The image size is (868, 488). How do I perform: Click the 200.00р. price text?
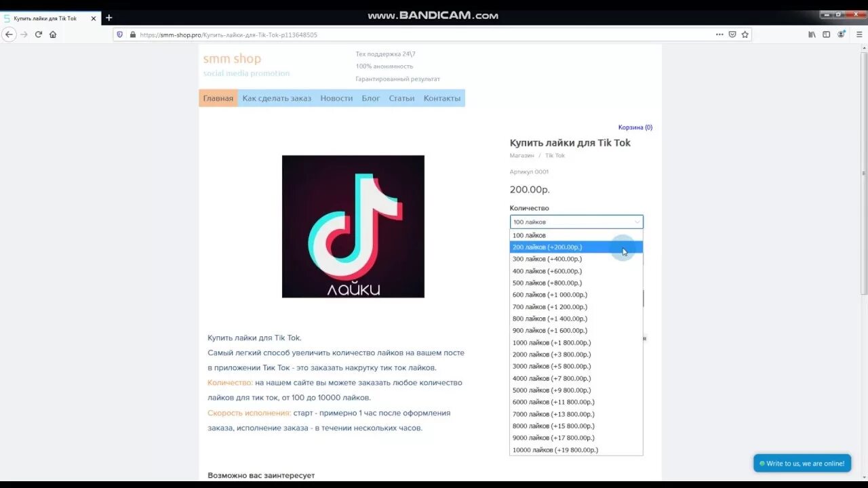click(x=530, y=190)
